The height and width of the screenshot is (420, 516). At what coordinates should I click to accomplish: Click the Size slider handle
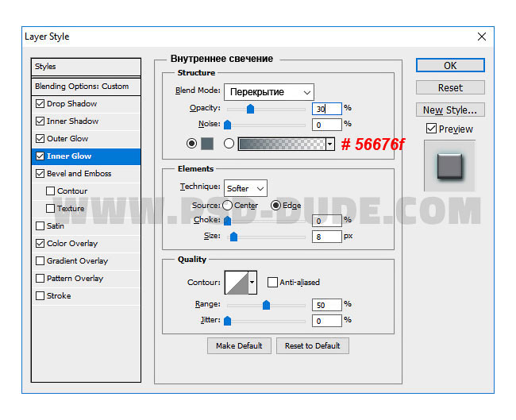(233, 237)
